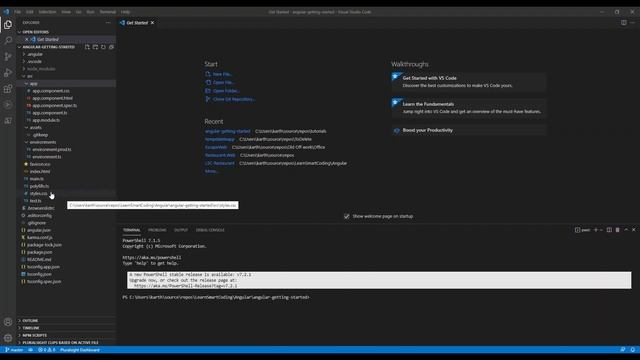Open editor more actions ellipsis menu

click(x=632, y=23)
